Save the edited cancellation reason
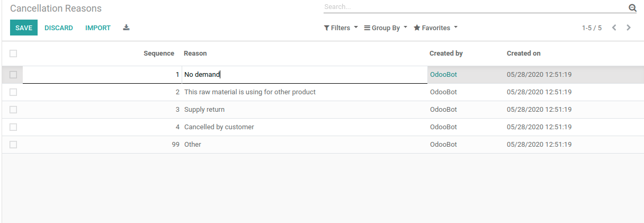Viewport: 644px width, 223px height. point(24,28)
